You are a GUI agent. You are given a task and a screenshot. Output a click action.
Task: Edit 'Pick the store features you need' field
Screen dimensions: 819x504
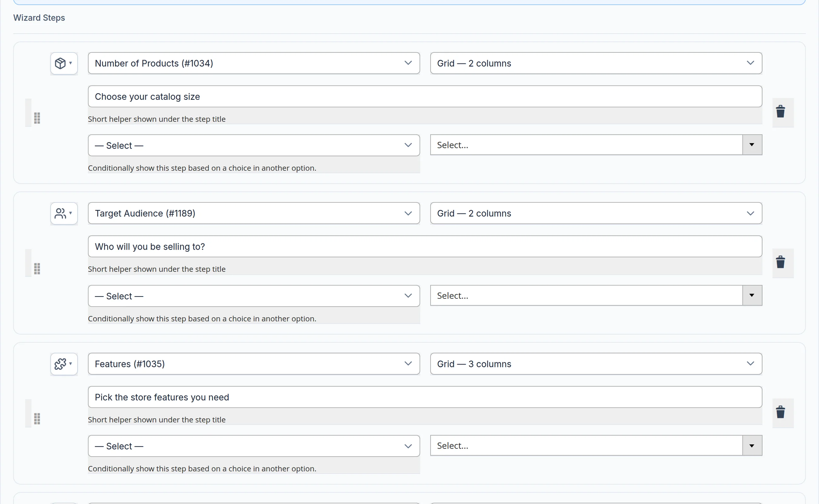[x=425, y=397]
